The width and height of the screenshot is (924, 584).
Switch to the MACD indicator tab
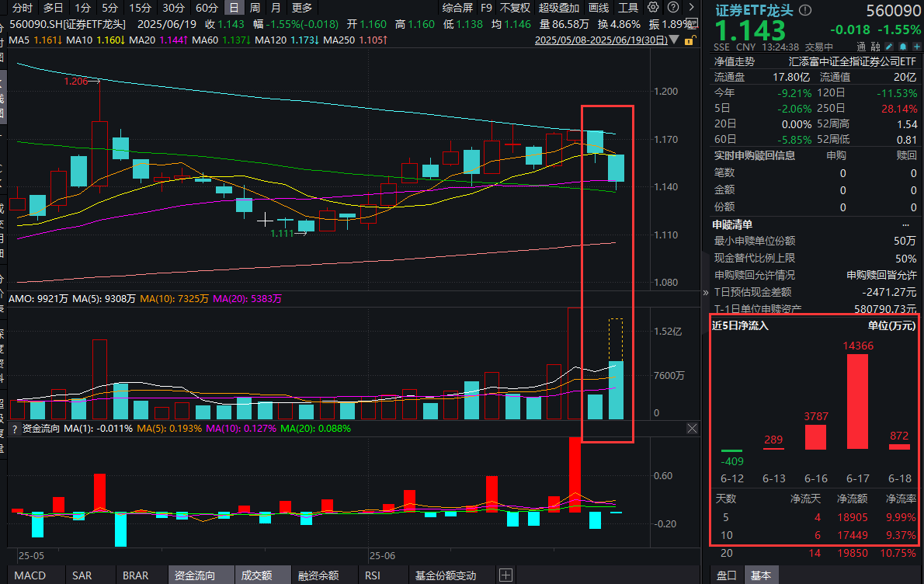(x=30, y=575)
